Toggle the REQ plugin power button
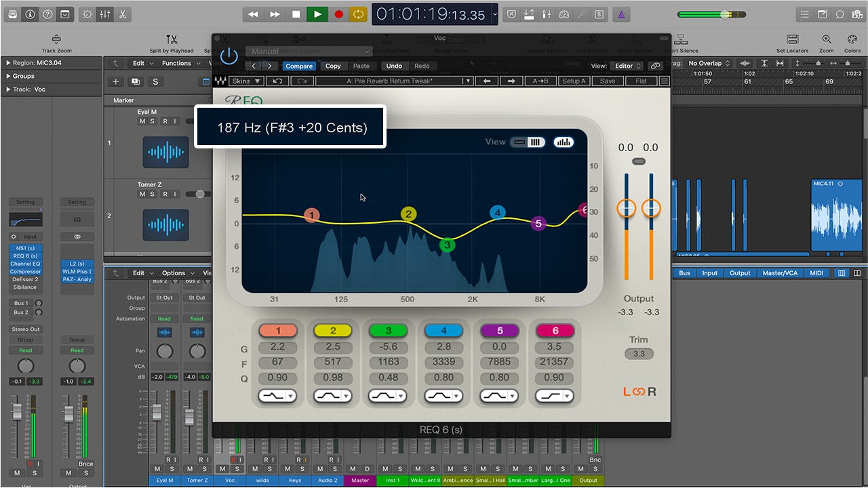 (229, 56)
